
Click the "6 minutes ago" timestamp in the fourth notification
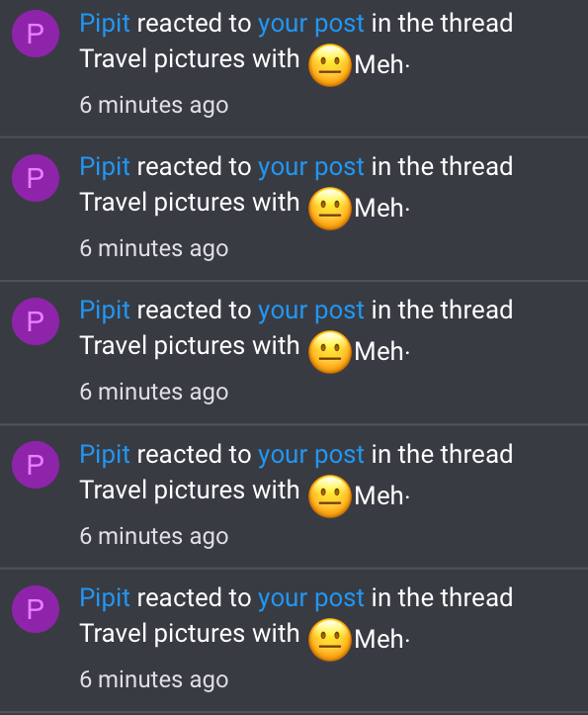(154, 537)
